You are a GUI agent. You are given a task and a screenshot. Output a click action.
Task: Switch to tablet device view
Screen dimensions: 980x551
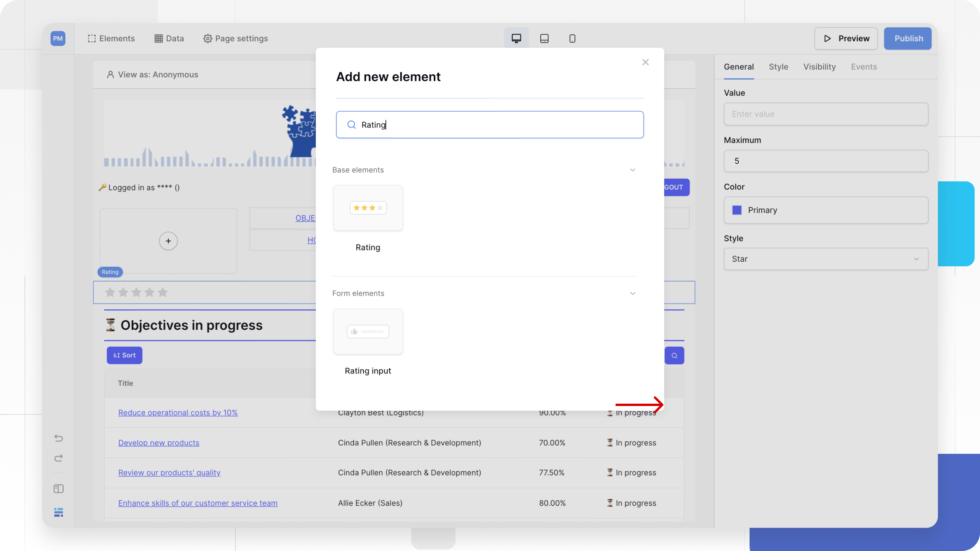(544, 39)
